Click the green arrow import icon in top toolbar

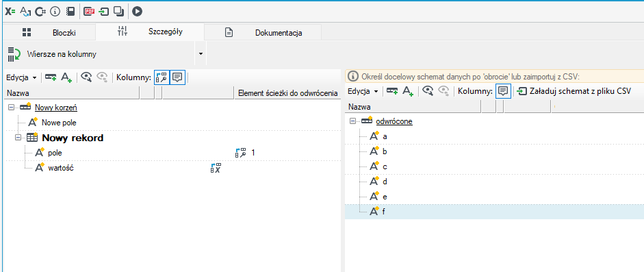(x=104, y=12)
